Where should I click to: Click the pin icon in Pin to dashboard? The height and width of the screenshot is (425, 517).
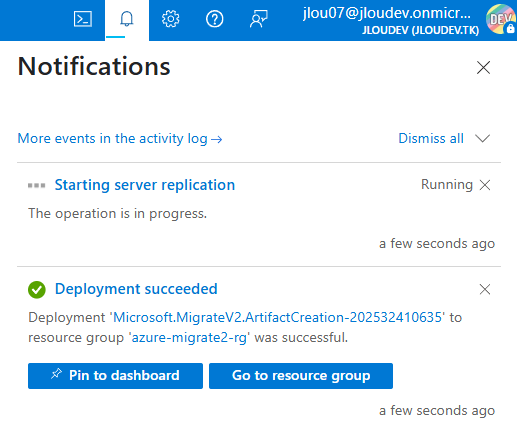point(56,374)
